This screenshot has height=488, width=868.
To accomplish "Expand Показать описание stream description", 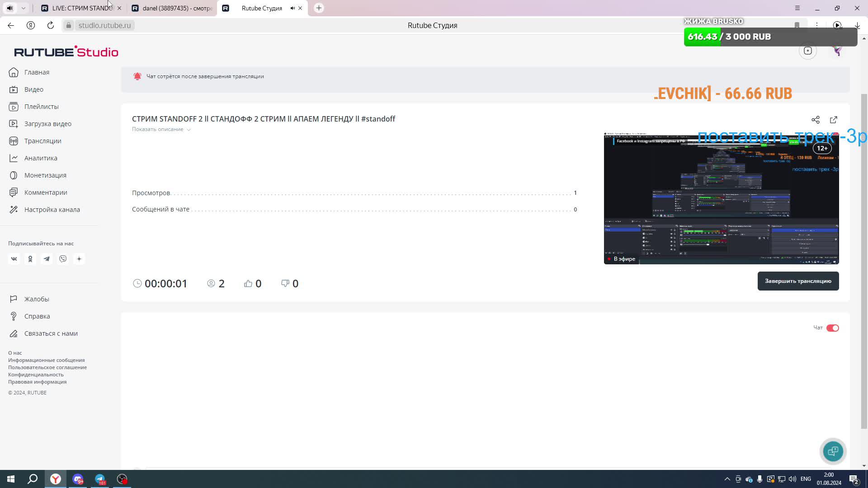I will click(161, 129).
